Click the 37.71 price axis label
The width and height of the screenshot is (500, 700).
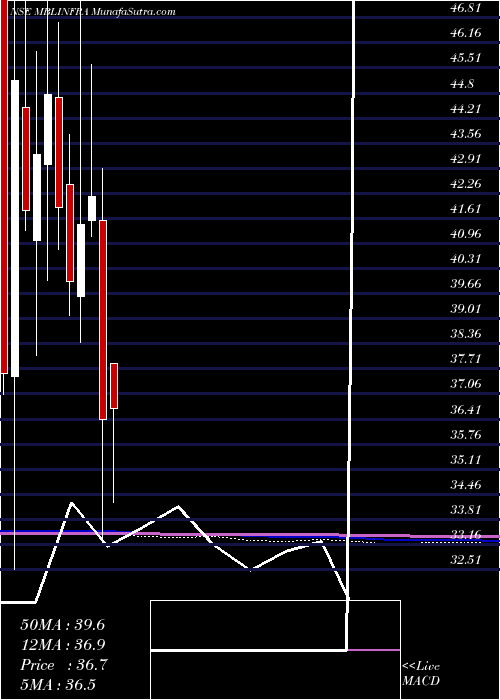(466, 358)
